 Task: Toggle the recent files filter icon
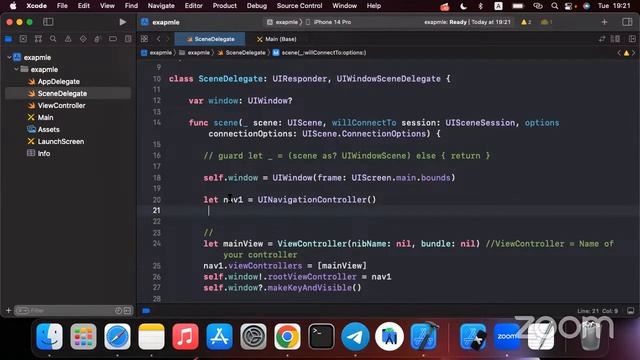118,311
